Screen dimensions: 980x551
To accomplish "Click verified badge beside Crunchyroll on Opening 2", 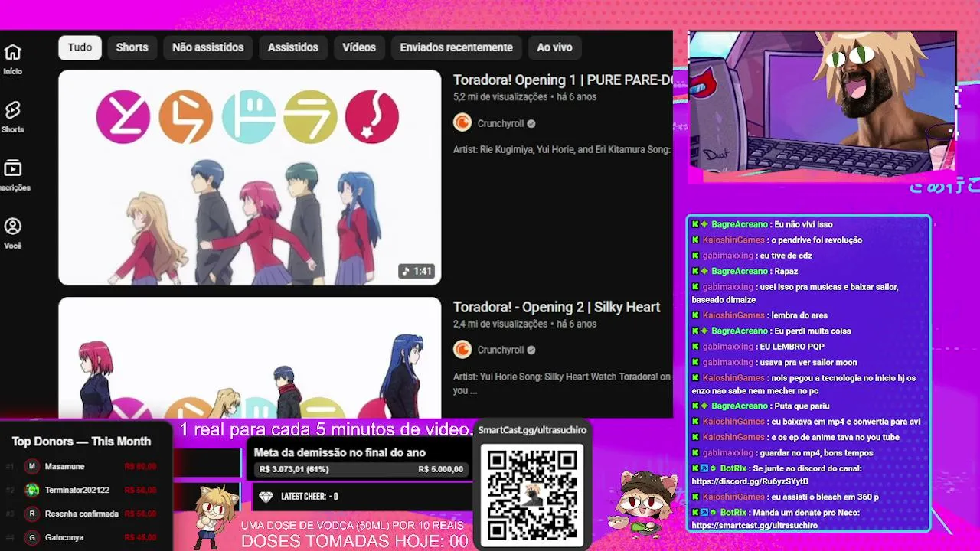I will click(x=531, y=350).
